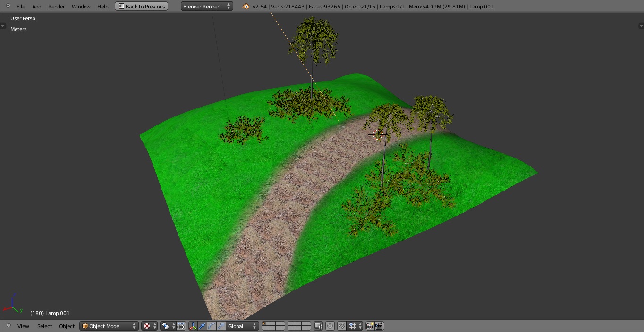
Task: Open the Add menu in top header
Action: (x=37, y=7)
